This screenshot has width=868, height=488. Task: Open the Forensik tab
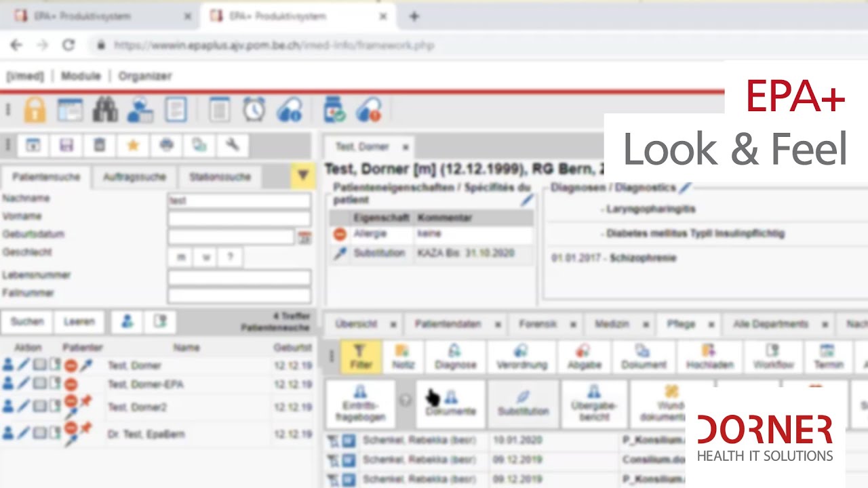[538, 325]
